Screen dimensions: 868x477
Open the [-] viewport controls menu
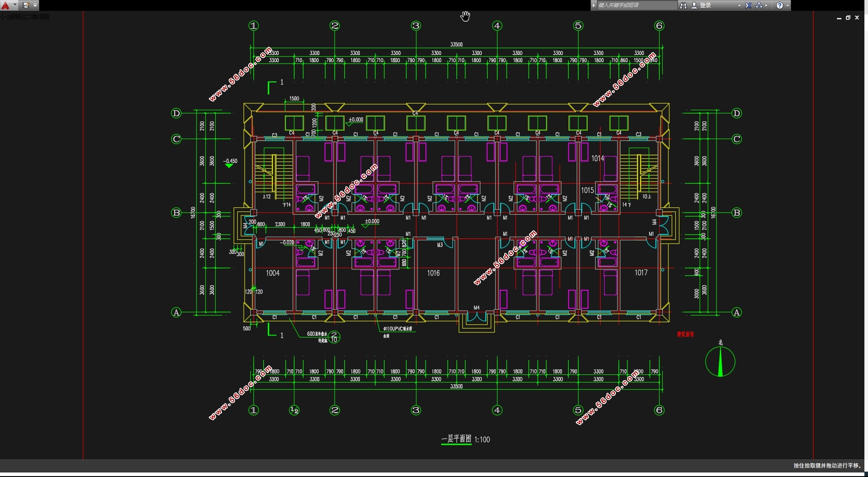tap(4, 17)
